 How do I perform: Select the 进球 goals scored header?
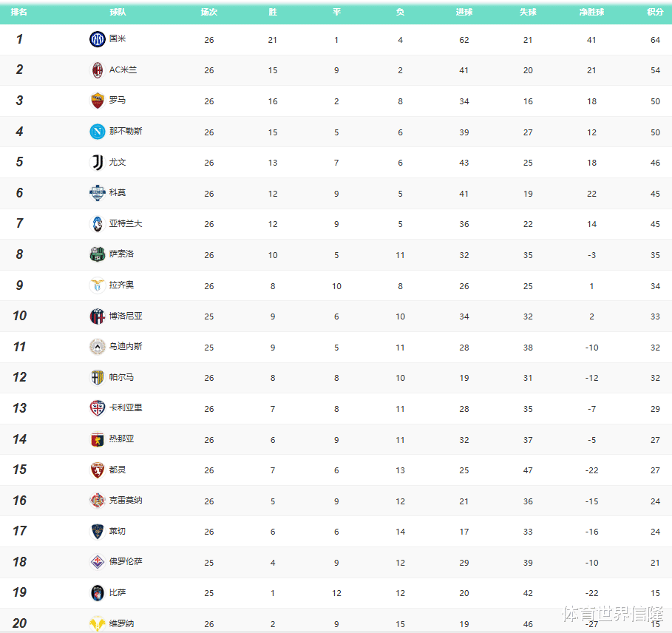[x=464, y=13]
